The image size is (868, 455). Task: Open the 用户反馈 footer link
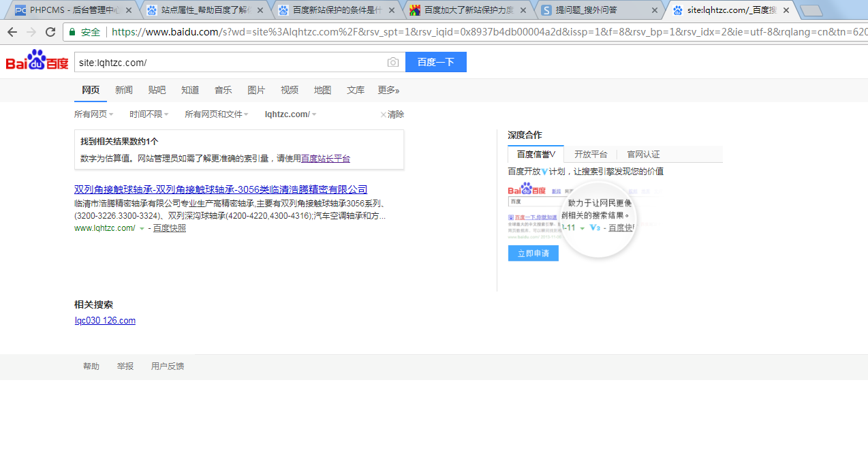pyautogui.click(x=168, y=366)
